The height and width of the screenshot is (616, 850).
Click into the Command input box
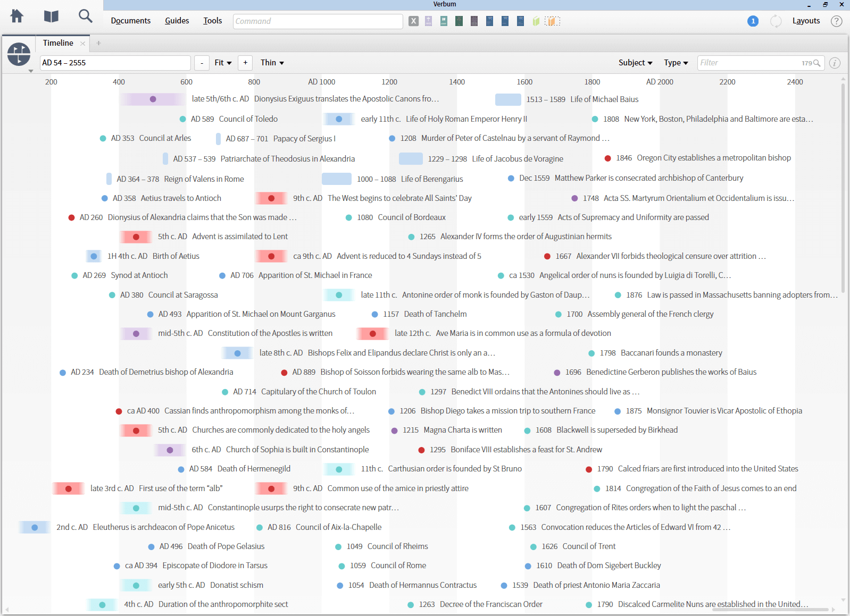pos(318,21)
